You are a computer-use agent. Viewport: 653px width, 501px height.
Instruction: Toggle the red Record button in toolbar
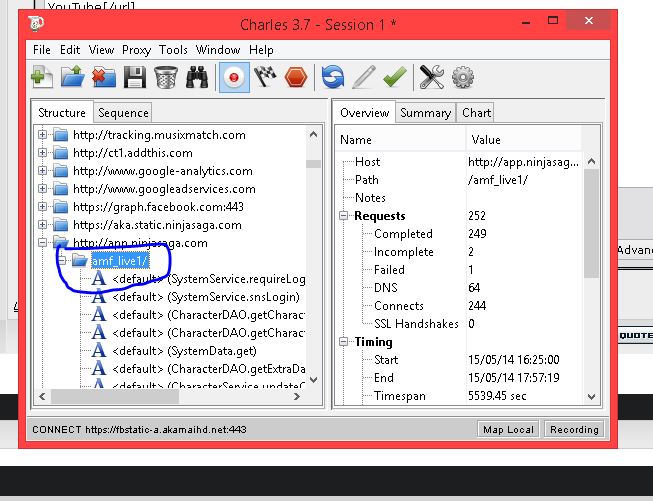point(234,77)
